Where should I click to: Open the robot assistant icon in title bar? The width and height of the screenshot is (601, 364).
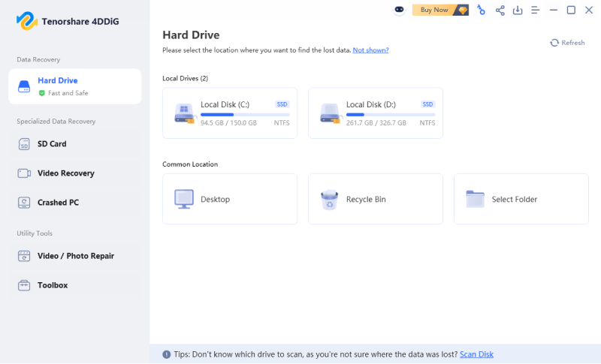399,10
